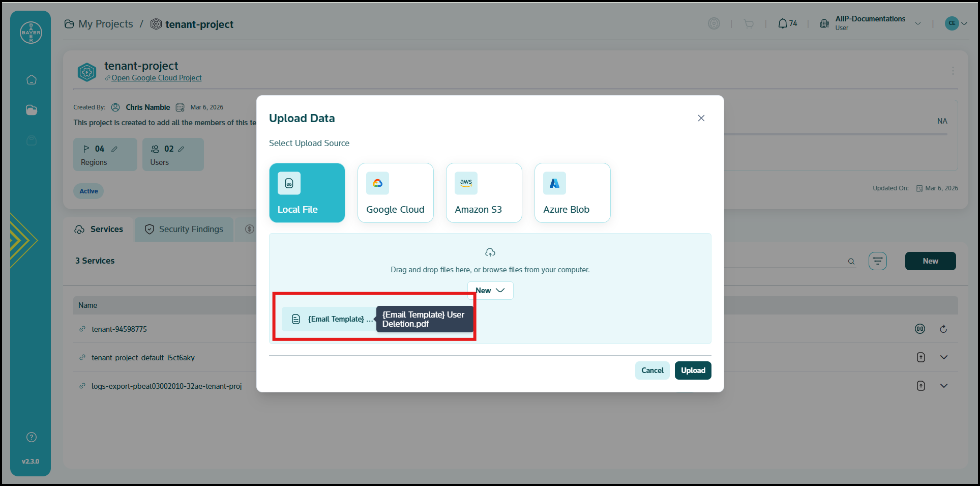Image resolution: width=980 pixels, height=486 pixels.
Task: Open the projects folder sidebar icon
Action: coord(32,110)
